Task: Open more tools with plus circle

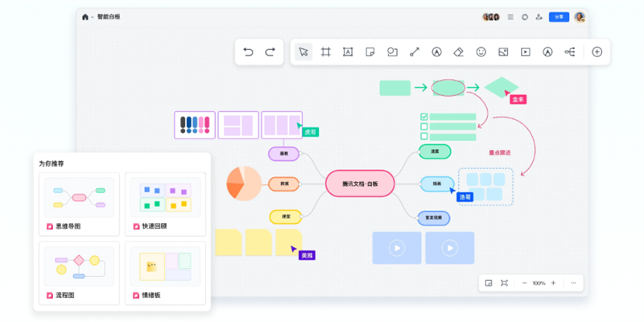Action: [597, 52]
